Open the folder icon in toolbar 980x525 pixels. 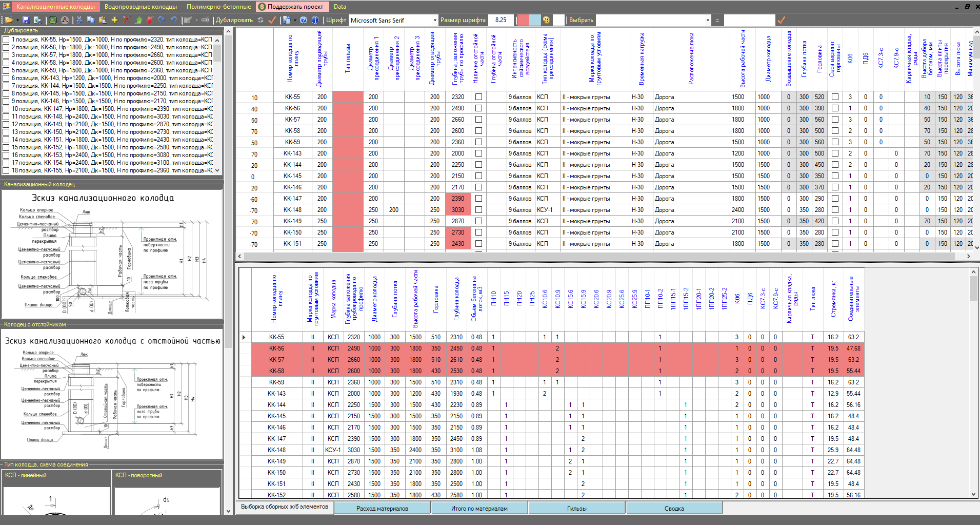9,20
